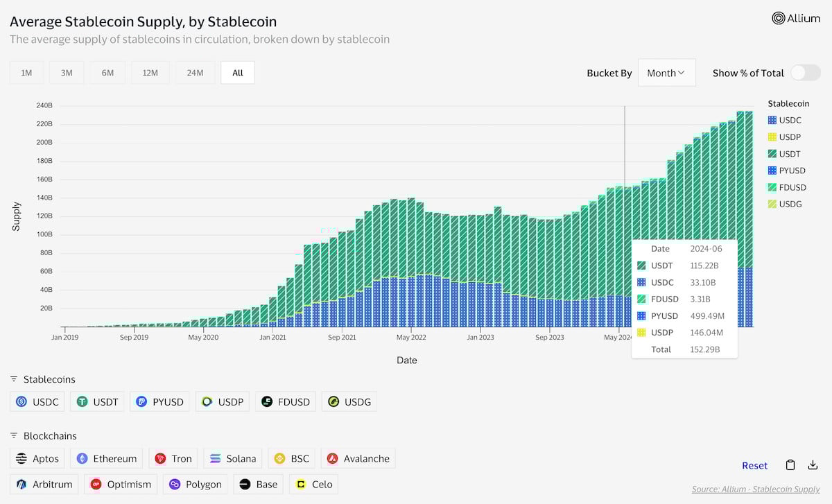Viewport: 832px width, 504px height.
Task: Toggle PYUSD series in the chart legend
Action: (787, 171)
